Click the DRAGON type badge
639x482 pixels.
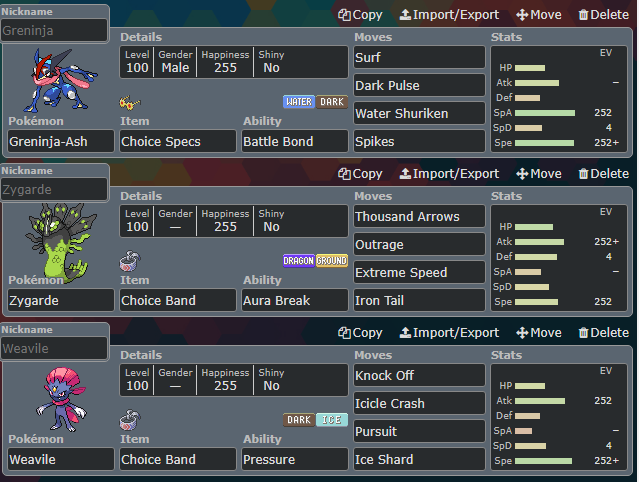299,261
